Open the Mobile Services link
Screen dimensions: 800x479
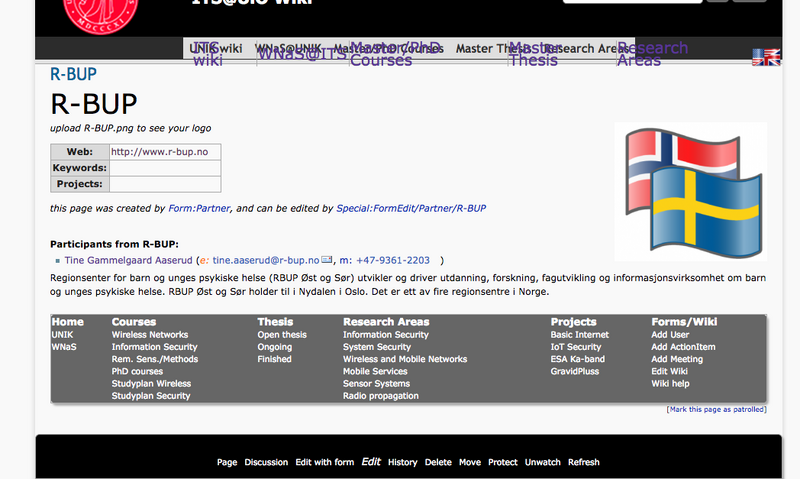375,371
